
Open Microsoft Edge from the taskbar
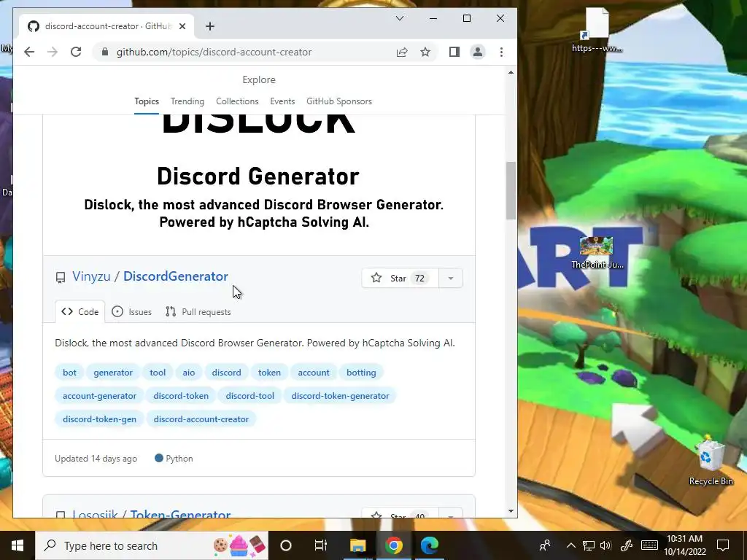(x=429, y=545)
